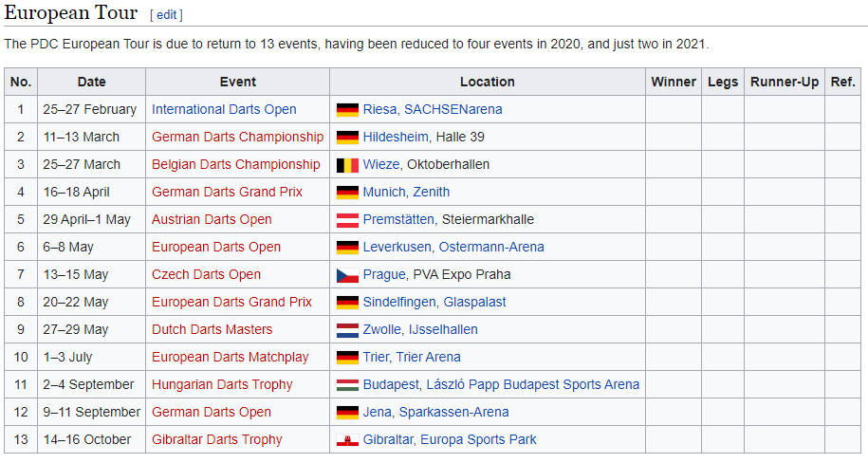Open the Czech Darts Open page
This screenshot has height=463, width=868.
click(x=207, y=275)
